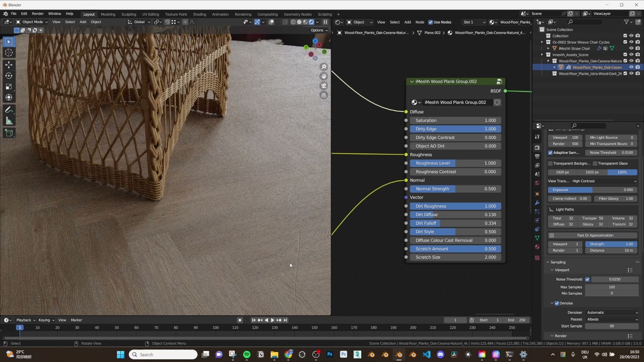Viewport: 644px width, 362px height.
Task: Switch viewport to wireframe shading
Action: click(x=293, y=22)
